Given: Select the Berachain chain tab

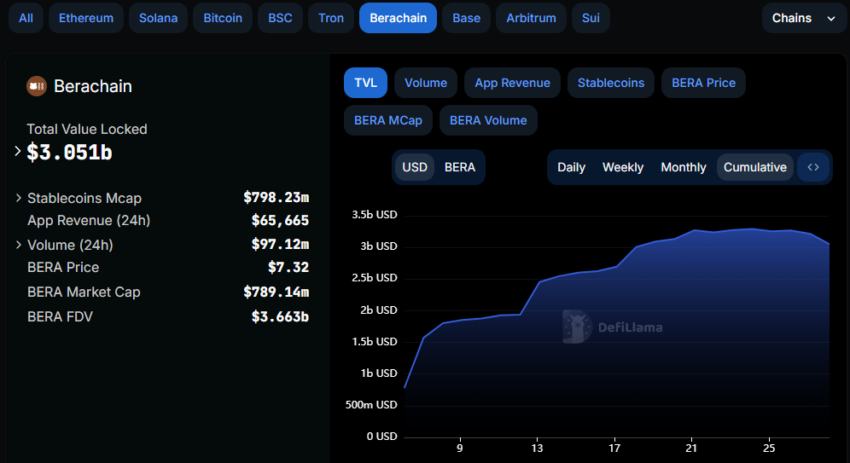Looking at the screenshot, I should coord(398,18).
